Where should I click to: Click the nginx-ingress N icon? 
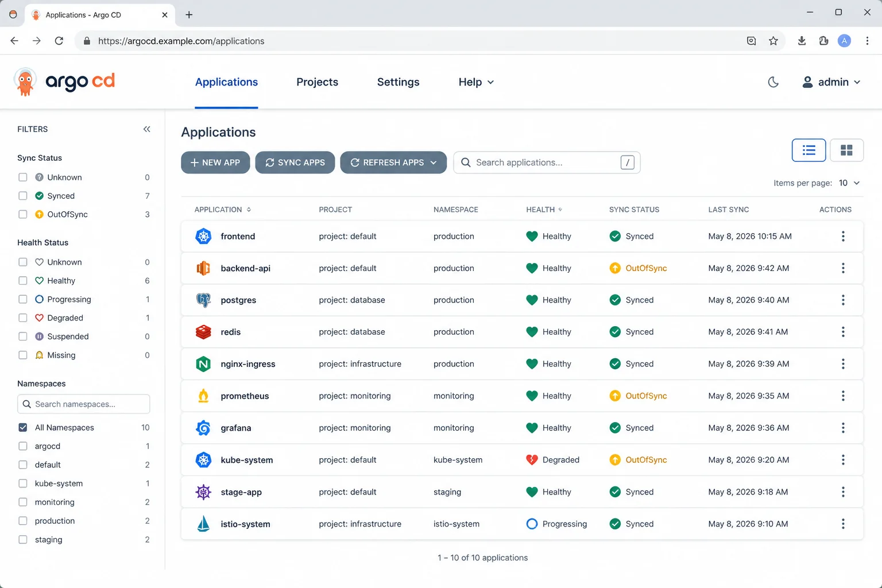point(203,364)
